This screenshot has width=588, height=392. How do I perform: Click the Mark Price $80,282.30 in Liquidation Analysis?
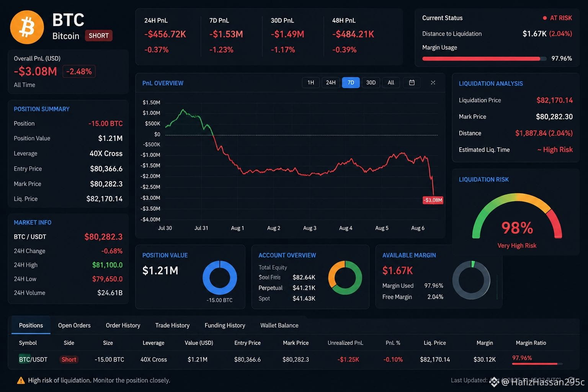click(x=554, y=117)
